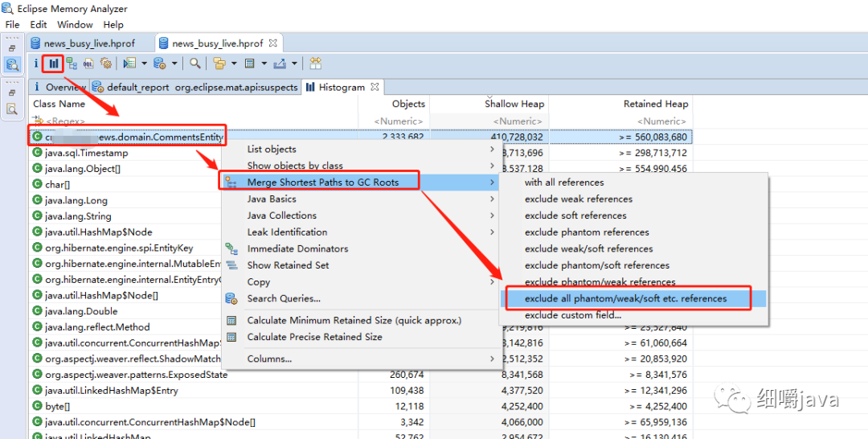
Task: Open the Window menu
Action: [x=75, y=24]
